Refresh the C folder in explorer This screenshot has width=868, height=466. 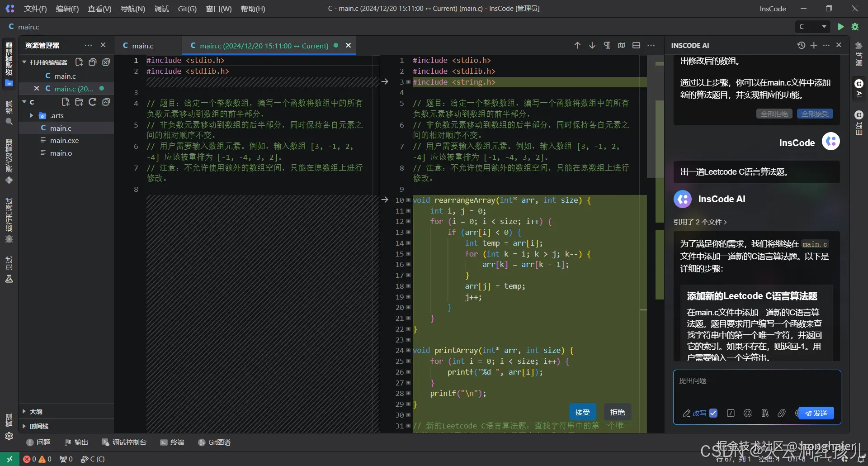point(93,102)
